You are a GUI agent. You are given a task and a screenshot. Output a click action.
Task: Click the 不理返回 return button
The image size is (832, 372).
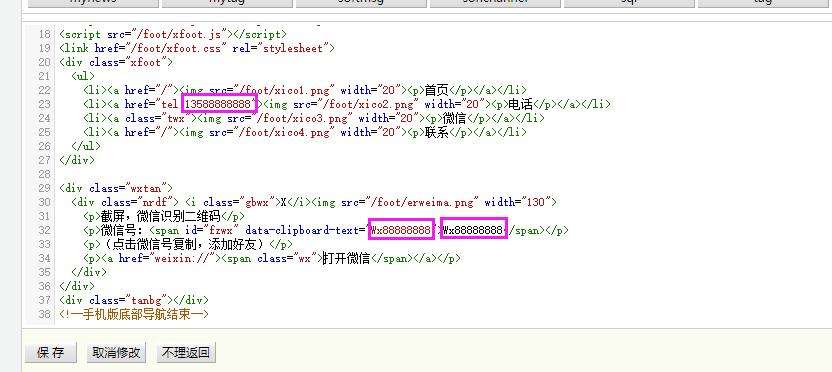186,352
